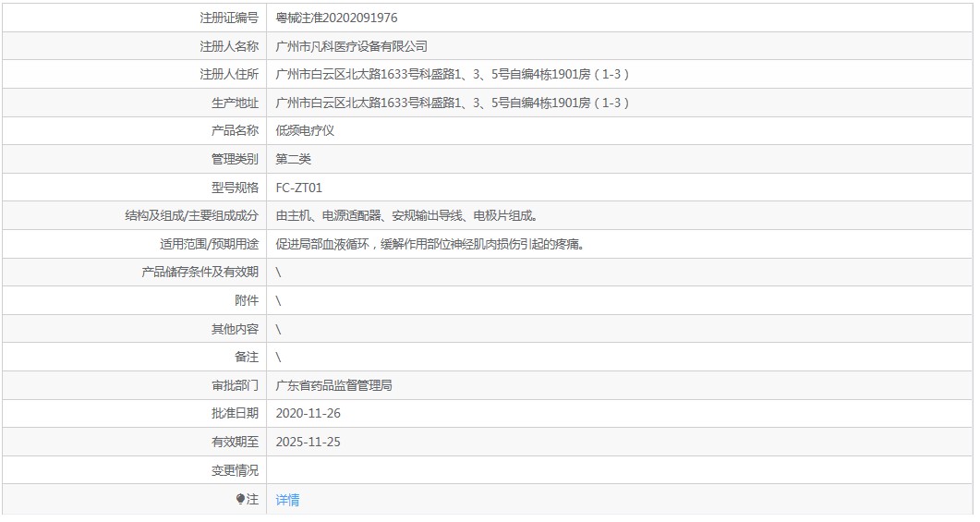Open the 详情 details link
Viewport: 980px width, 522px height.
tap(287, 500)
